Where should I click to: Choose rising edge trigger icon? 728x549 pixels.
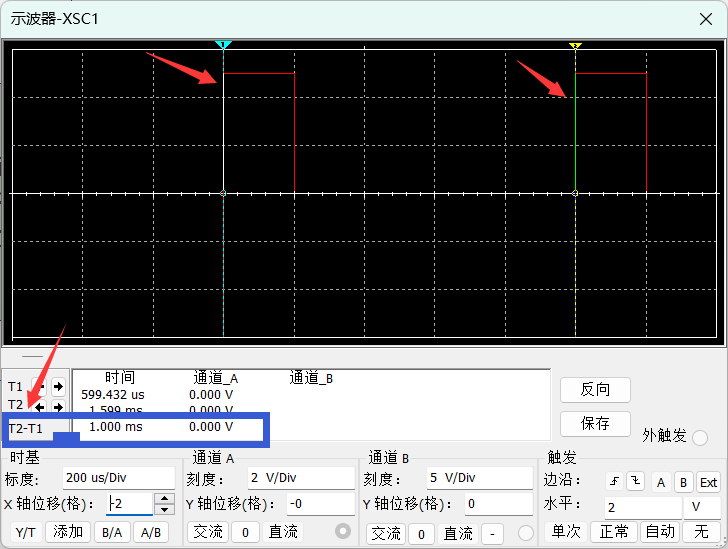pyautogui.click(x=615, y=481)
